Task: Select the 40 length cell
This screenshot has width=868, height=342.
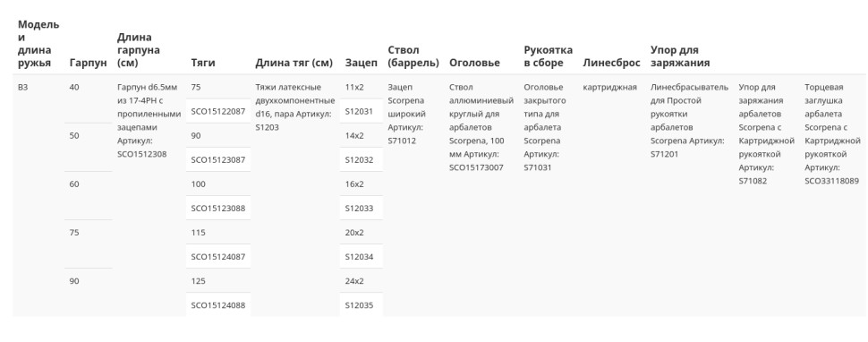Action: tap(74, 88)
